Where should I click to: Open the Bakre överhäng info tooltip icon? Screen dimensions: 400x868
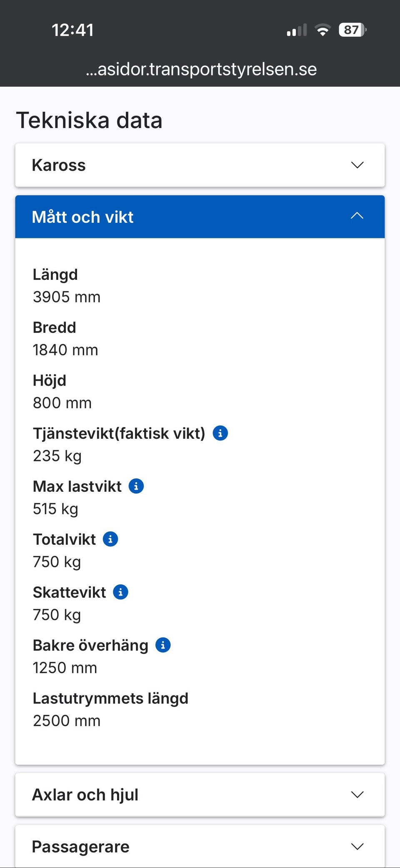point(163,645)
